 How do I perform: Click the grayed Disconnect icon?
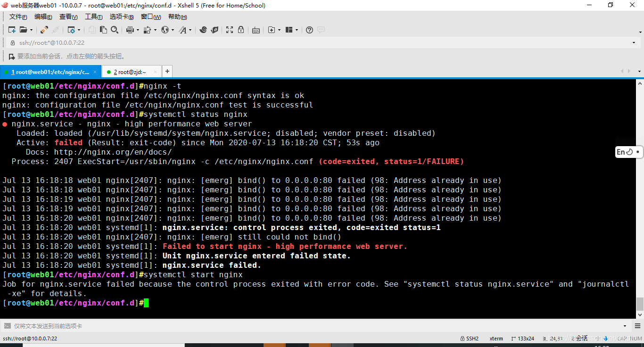click(x=55, y=30)
